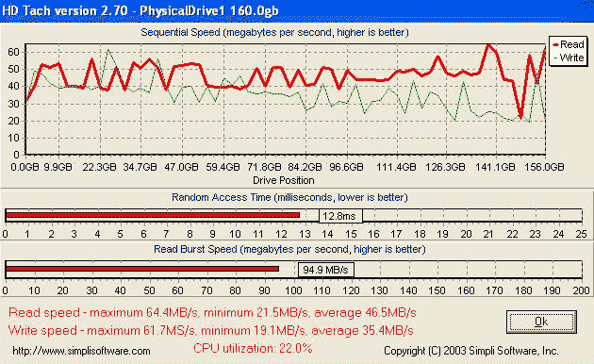This screenshot has width=594, height=364.
Task: Click the 60 label on speed axis
Action: (x=13, y=52)
